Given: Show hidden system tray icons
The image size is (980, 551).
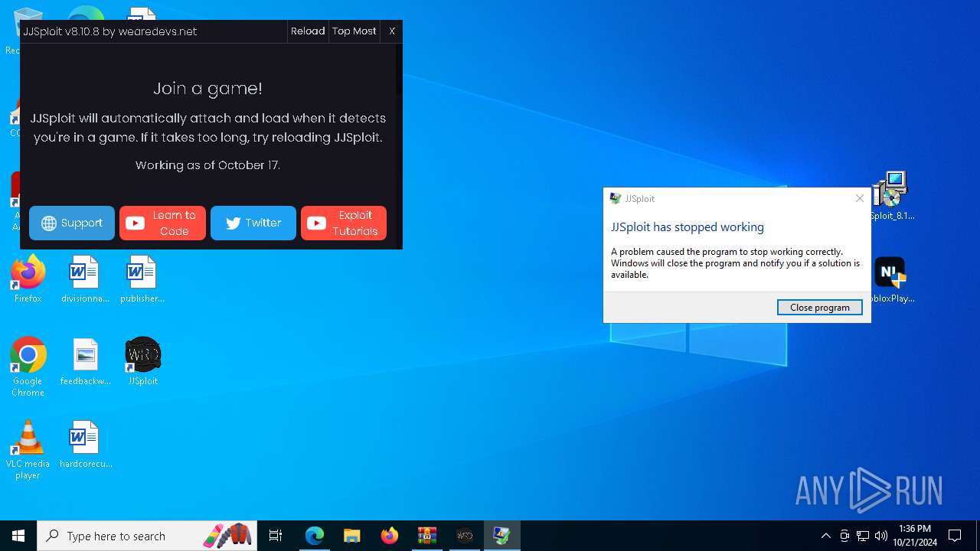Looking at the screenshot, I should pos(825,536).
